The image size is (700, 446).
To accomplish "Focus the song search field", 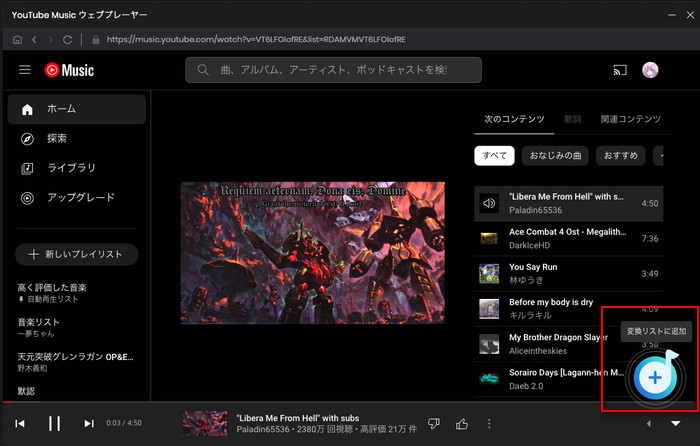I will coord(333,70).
